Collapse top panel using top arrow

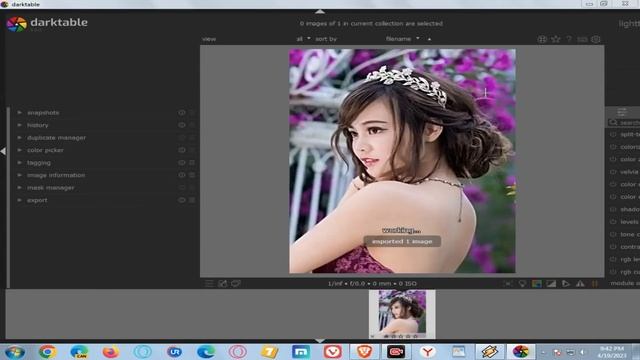[320, 11]
